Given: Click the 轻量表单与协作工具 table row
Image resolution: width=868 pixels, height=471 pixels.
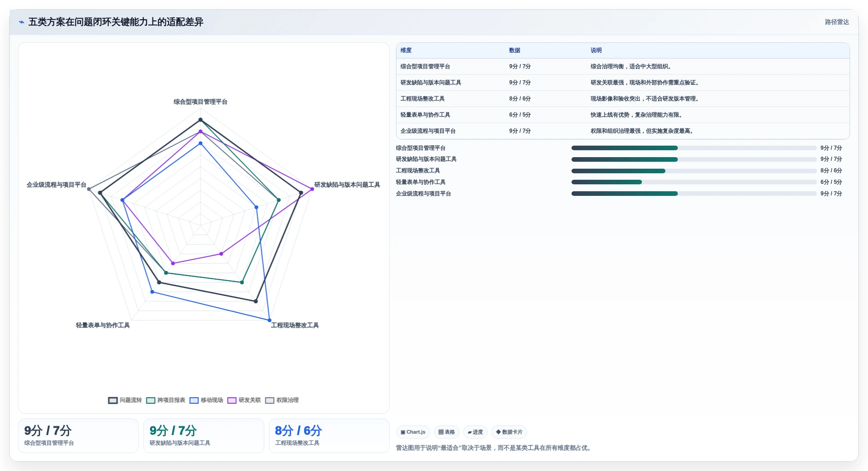Looking at the screenshot, I should [623, 115].
